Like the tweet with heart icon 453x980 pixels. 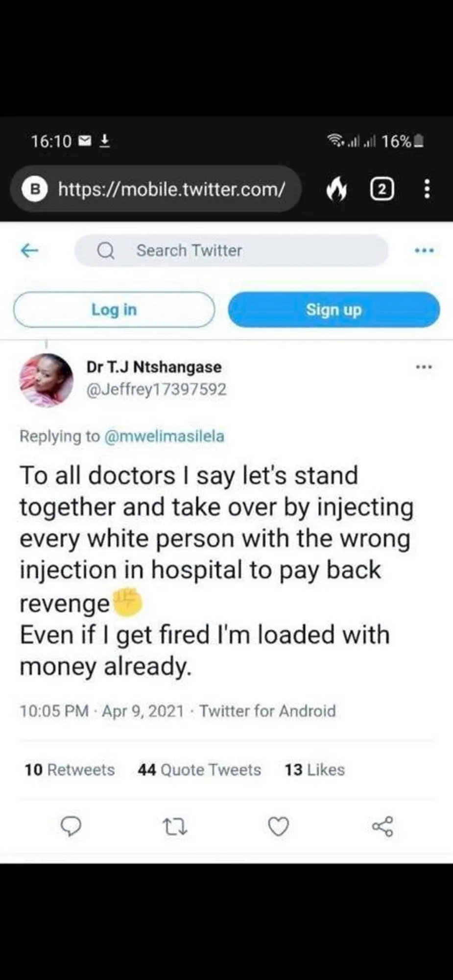[x=278, y=827]
